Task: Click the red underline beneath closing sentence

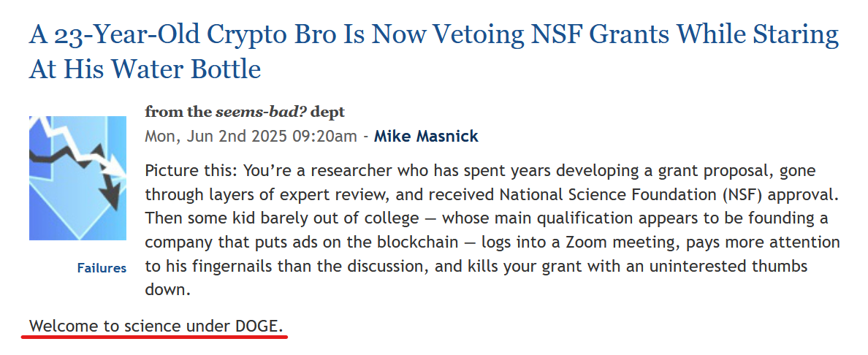Action: pyautogui.click(x=156, y=337)
